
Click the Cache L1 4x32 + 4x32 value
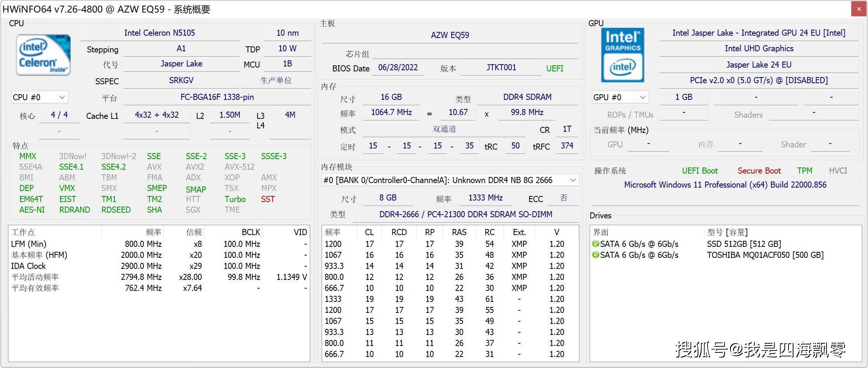[x=157, y=115]
